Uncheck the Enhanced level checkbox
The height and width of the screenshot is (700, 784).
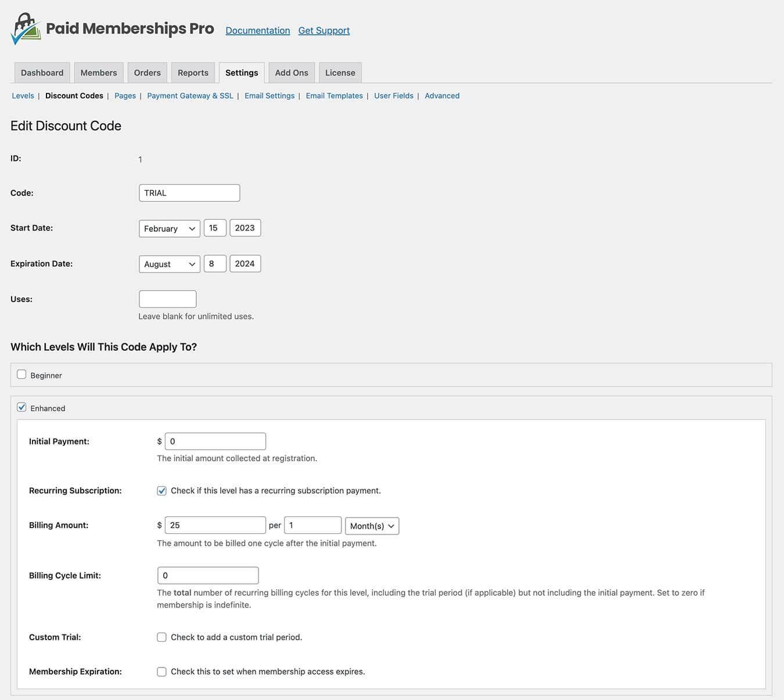coord(21,407)
